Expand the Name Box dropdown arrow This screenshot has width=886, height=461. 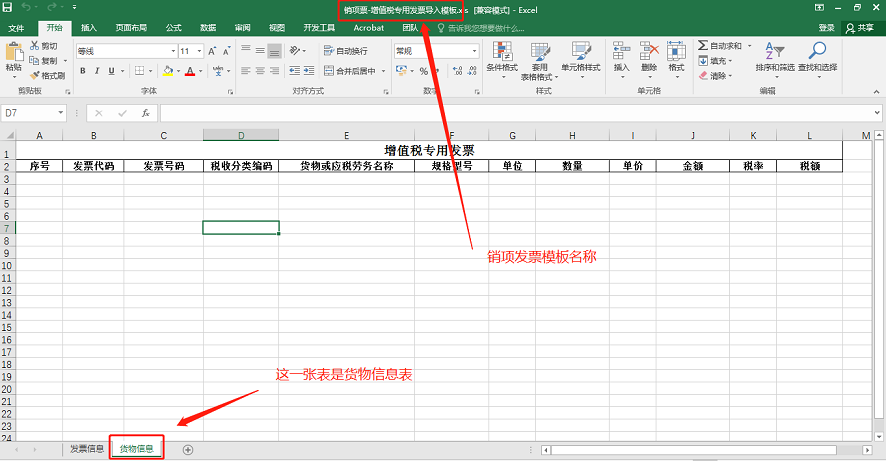point(61,113)
